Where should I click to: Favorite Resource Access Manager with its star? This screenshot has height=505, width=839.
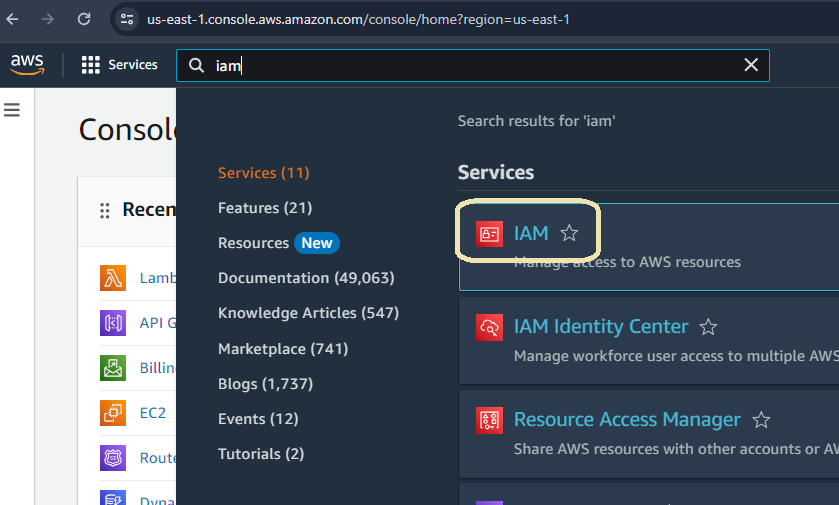click(761, 420)
